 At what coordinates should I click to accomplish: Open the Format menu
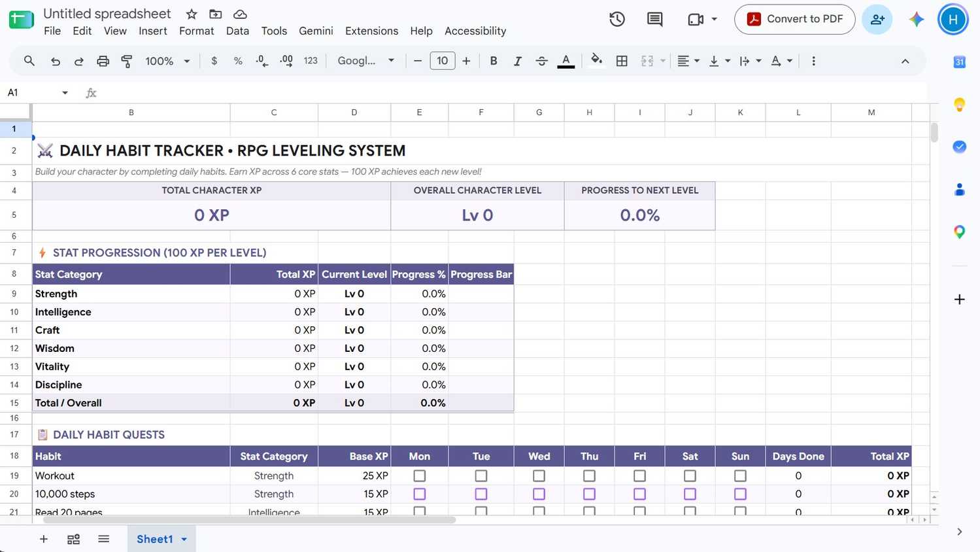tap(196, 31)
